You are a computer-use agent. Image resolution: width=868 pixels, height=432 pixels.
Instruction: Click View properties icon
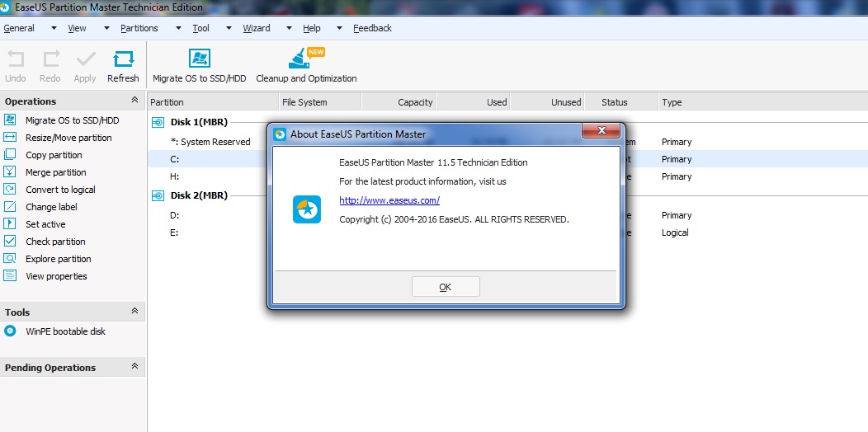click(10, 276)
